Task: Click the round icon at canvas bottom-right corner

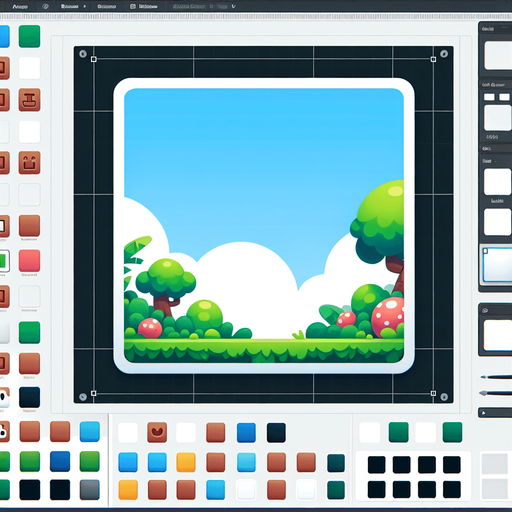Action: pos(444,397)
